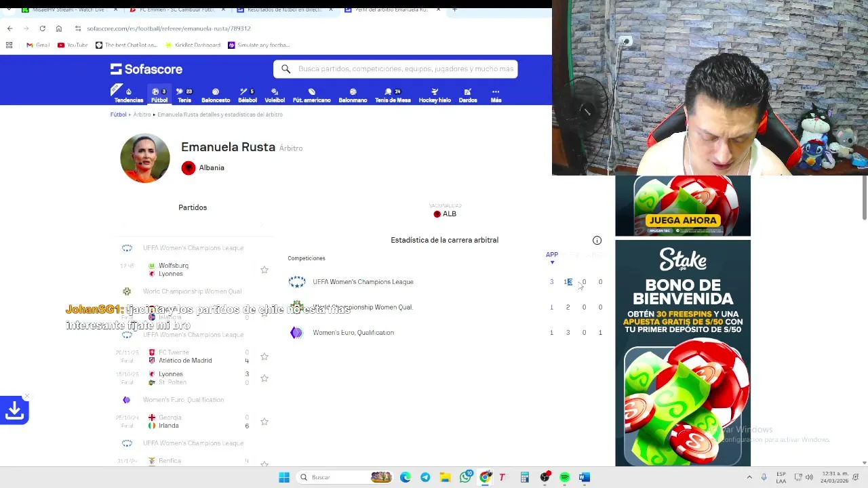Click the Stake Bono de Bienvenida banner
Viewport: 868px width, 488px height.
683,353
